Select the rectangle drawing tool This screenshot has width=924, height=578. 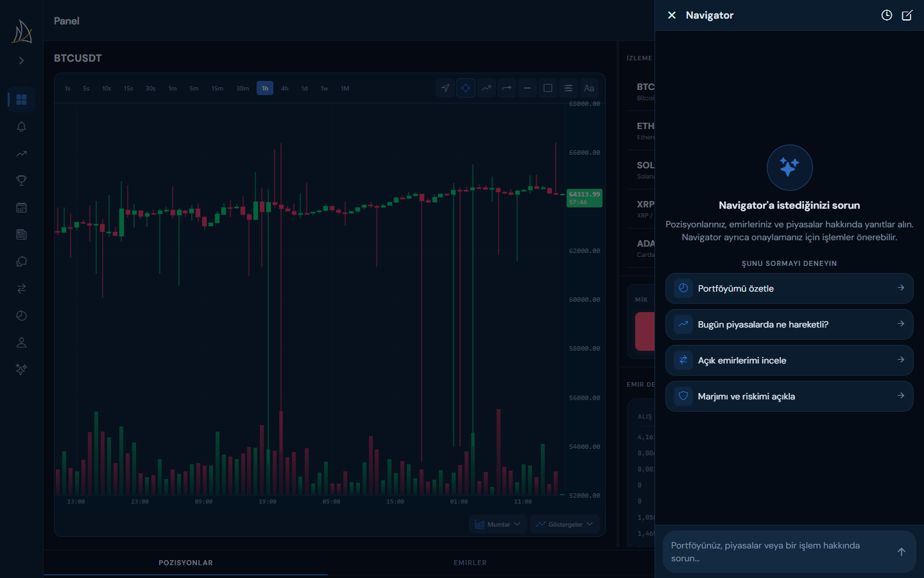[548, 88]
